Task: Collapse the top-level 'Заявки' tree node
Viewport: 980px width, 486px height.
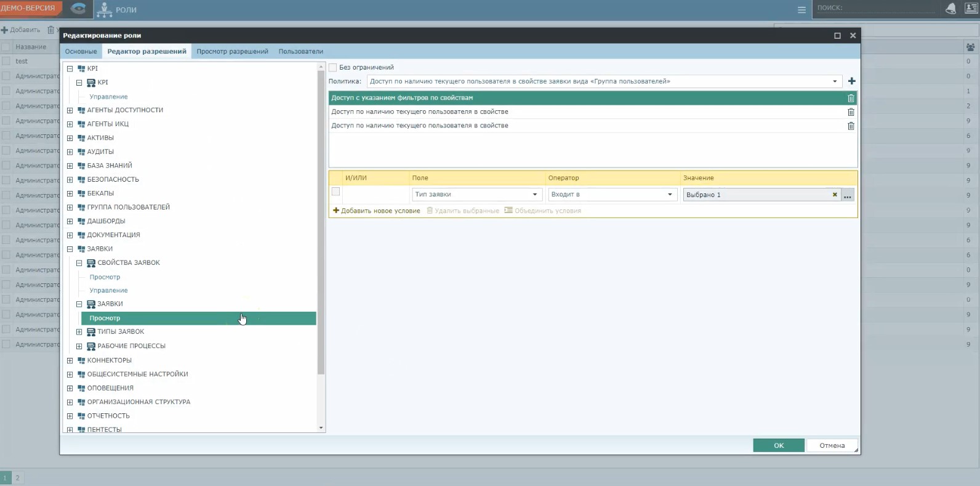Action: 70,249
